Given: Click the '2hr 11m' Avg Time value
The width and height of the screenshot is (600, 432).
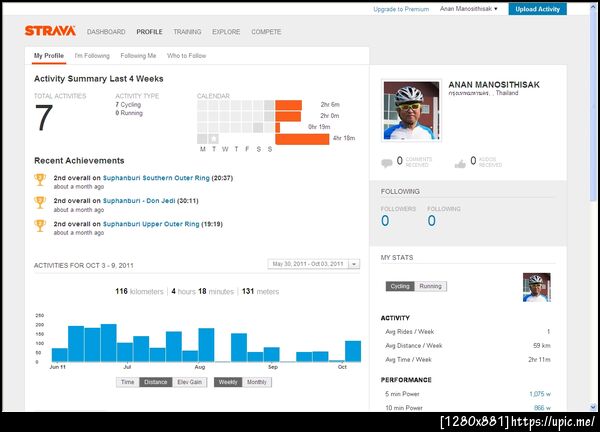Looking at the screenshot, I should click(539, 360).
